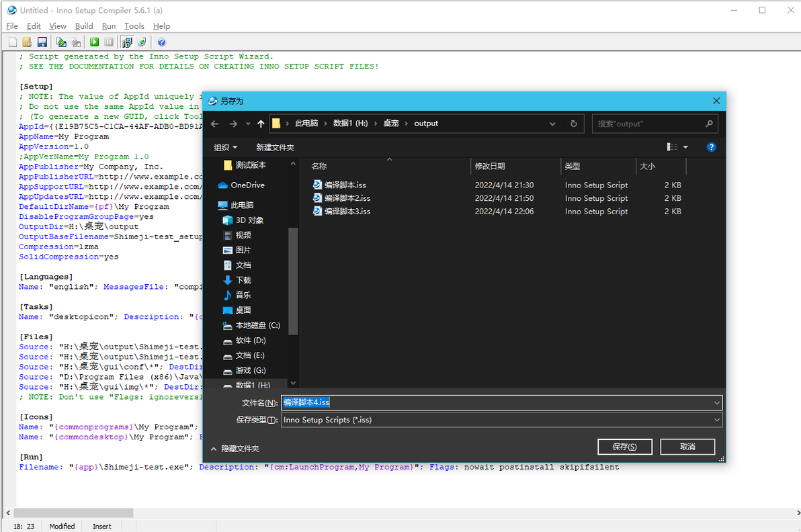Viewport: 801px width, 532px height.
Task: Select 文档 library in navigation pane
Action: pyautogui.click(x=237, y=265)
